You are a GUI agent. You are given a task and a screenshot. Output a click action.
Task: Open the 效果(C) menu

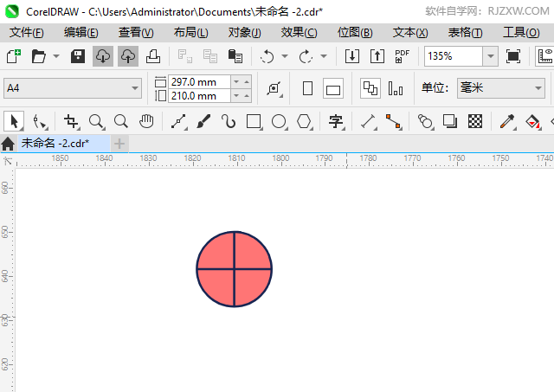click(x=299, y=33)
